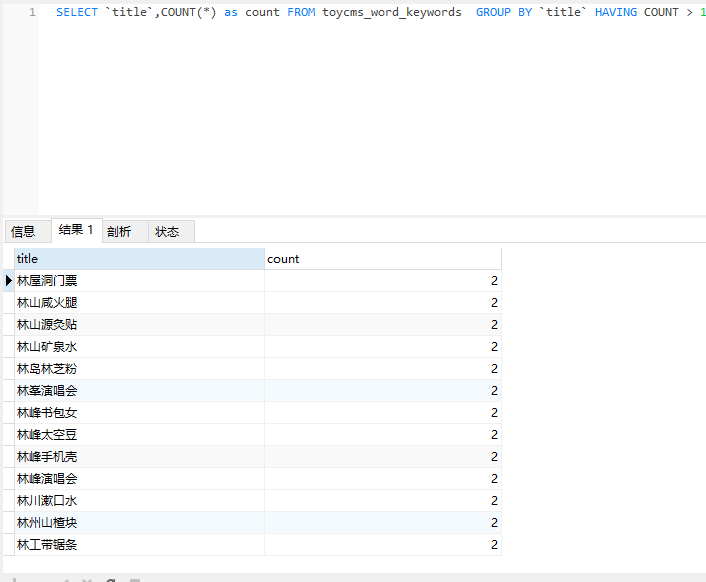
Task: Open the 状态 tab
Action: pos(172,231)
